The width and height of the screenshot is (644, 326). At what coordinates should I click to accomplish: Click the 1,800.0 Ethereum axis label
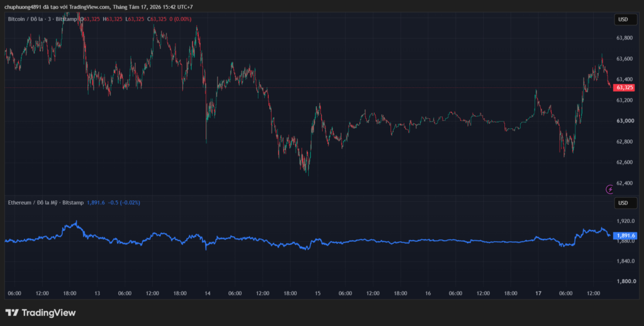point(626,281)
